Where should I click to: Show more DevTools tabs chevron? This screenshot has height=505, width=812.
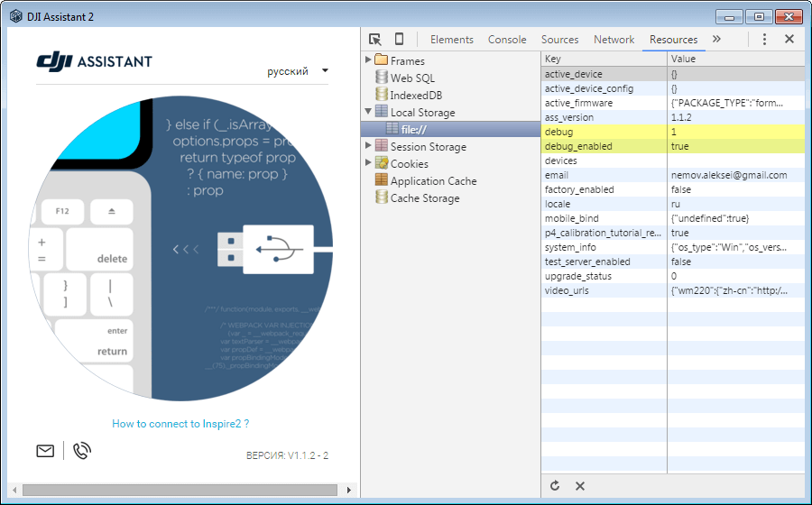point(716,40)
